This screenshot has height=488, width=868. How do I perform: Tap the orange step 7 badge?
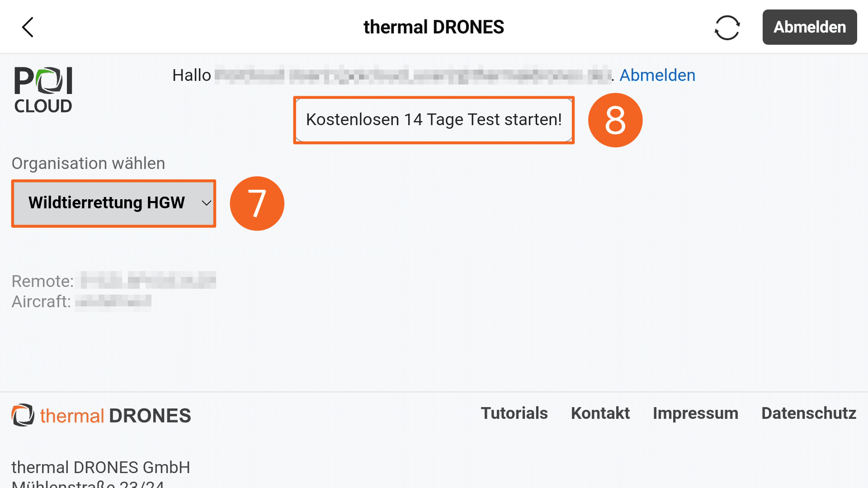pos(257,203)
